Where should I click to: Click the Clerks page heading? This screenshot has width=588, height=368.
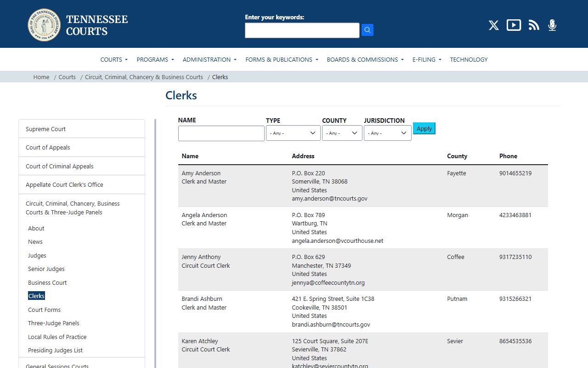[181, 95]
